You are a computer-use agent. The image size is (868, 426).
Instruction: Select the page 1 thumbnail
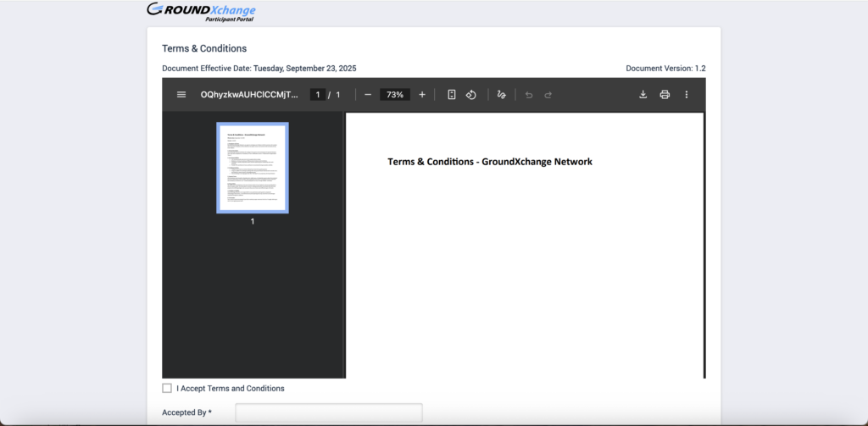253,167
